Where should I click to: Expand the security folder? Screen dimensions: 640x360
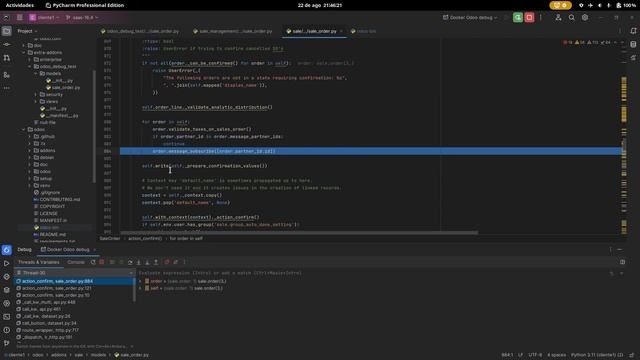pyautogui.click(x=36, y=94)
